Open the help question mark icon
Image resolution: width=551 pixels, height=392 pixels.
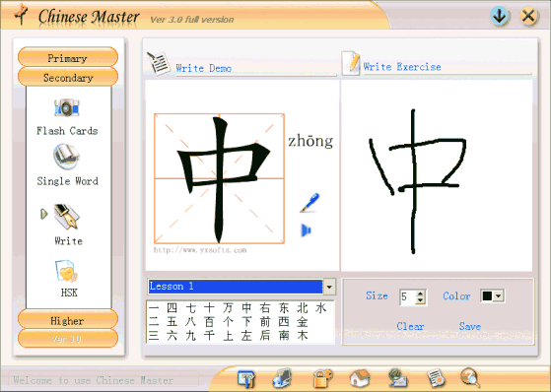(x=470, y=377)
